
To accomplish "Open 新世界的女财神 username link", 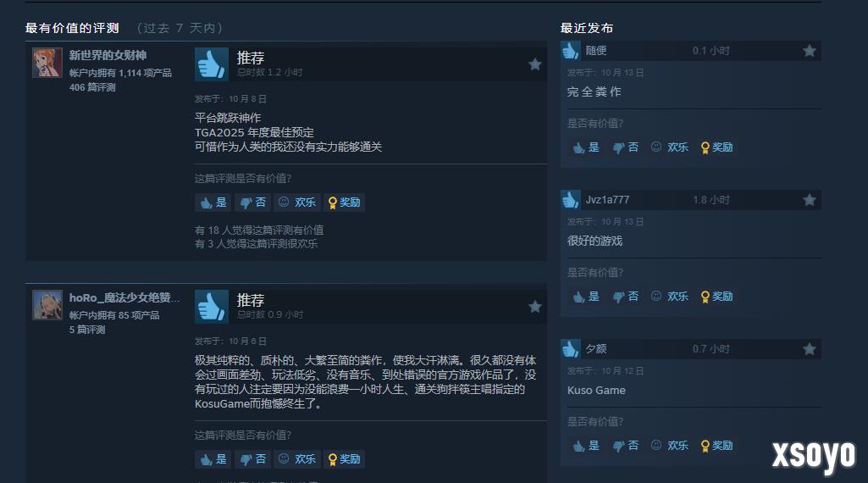I will pos(108,55).
